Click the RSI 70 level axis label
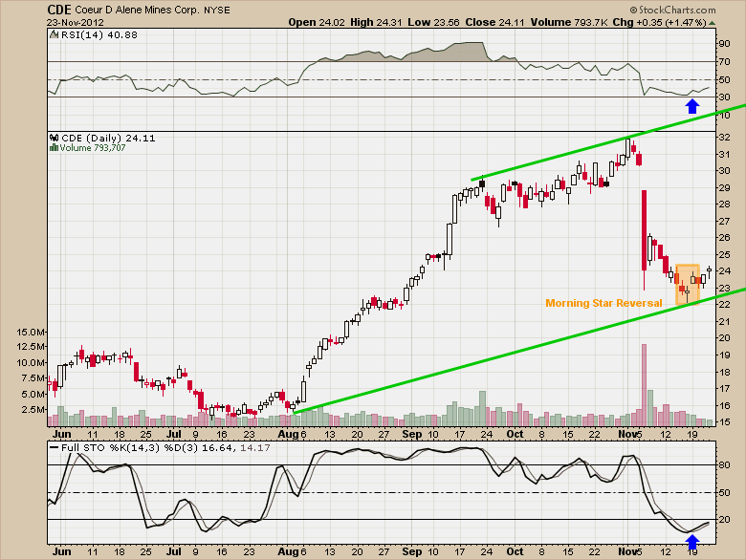The image size is (746, 560). pos(724,62)
